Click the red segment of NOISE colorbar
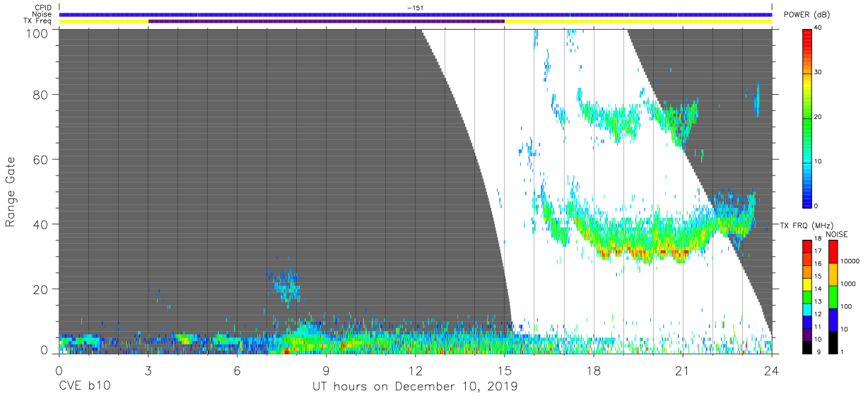The width and height of the screenshot is (868, 401). tap(832, 251)
